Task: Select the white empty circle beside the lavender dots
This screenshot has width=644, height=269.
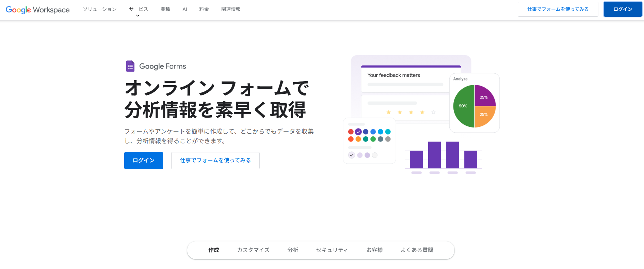Action: click(375, 155)
